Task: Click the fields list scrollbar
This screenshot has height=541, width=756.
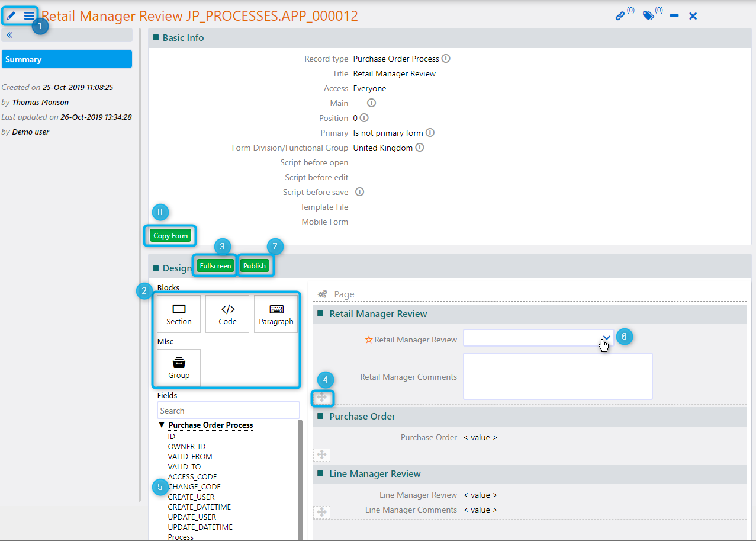Action: [300, 480]
